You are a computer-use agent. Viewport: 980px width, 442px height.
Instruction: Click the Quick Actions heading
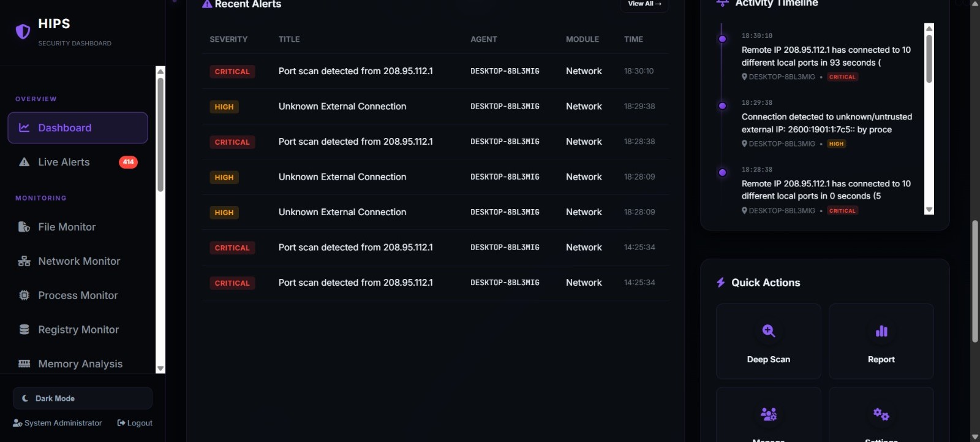coord(766,283)
